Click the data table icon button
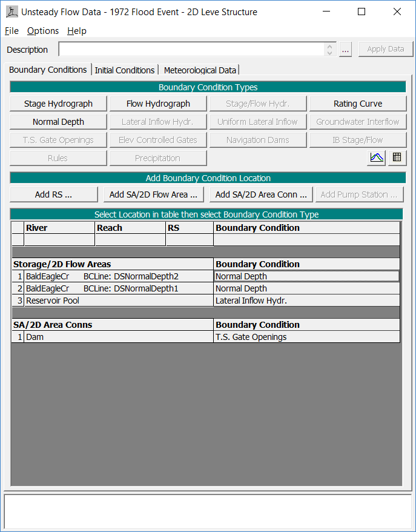Viewport: 416px width, 532px height. click(397, 158)
